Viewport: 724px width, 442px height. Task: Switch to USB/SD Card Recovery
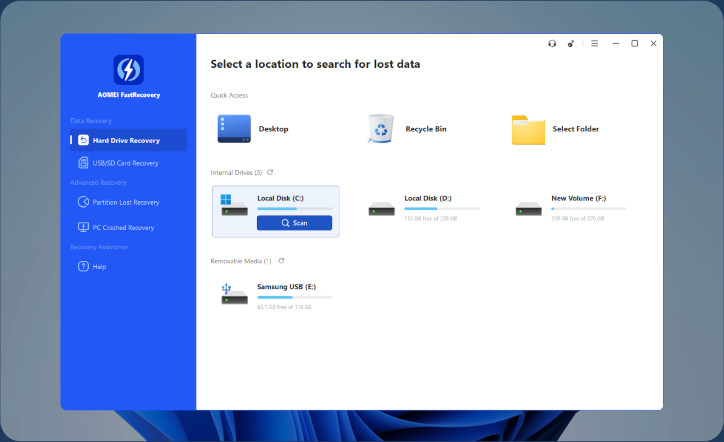[x=125, y=163]
